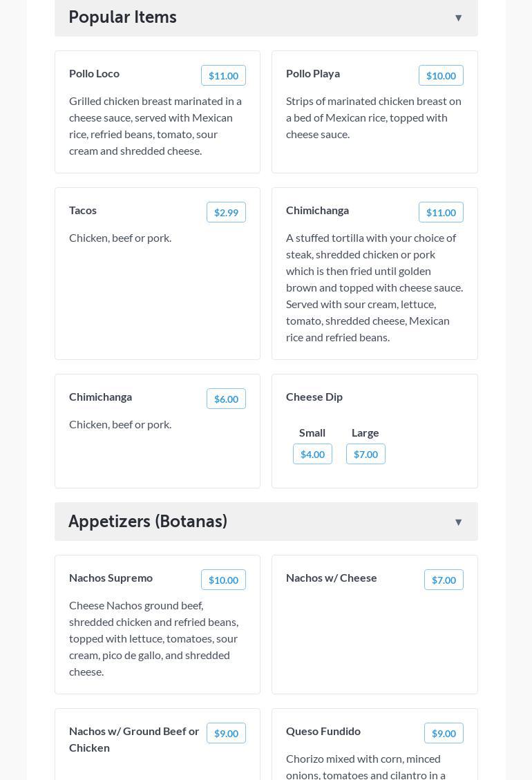Add Nachos w/ Ground Beef or Chicken $9.00
532x780 pixels.
[226, 733]
